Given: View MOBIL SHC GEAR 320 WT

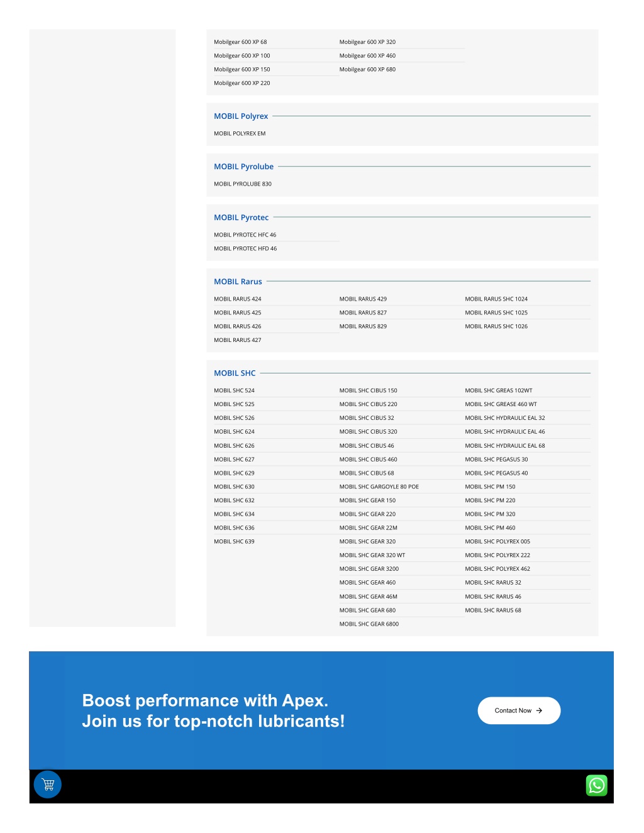Looking at the screenshot, I should 372,556.
